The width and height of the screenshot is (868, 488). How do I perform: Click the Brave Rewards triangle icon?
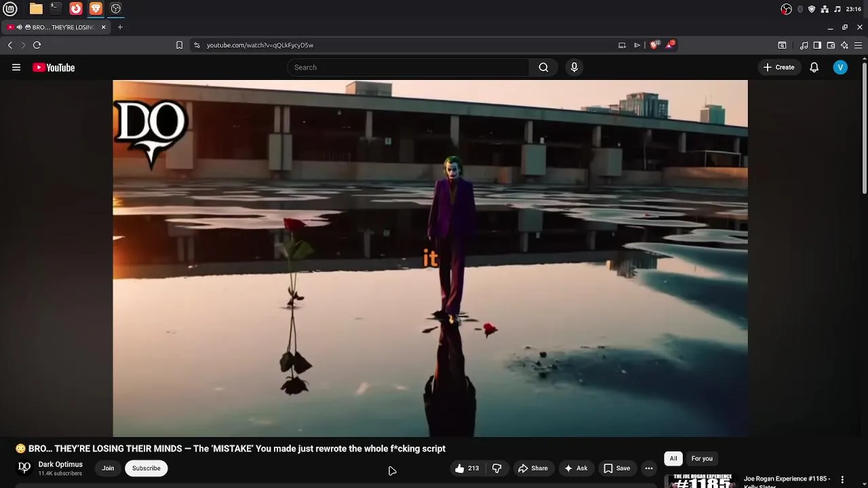(670, 45)
